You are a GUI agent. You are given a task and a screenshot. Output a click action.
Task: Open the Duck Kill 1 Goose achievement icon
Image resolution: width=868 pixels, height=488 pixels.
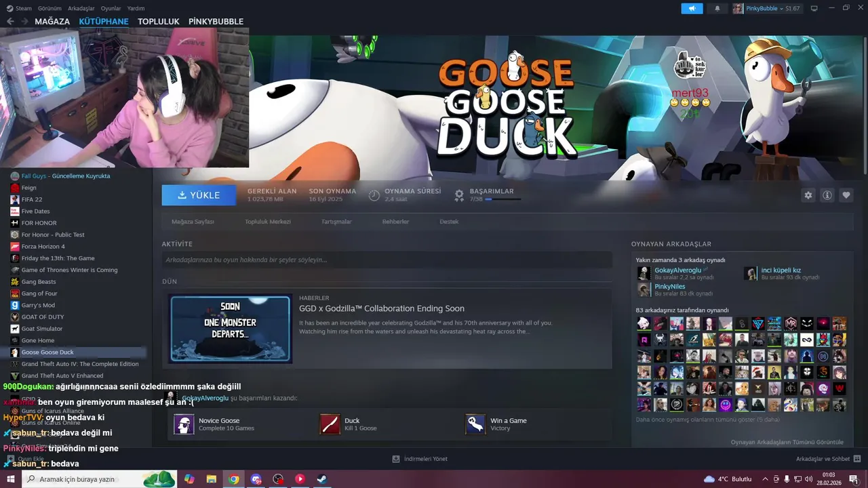pyautogui.click(x=330, y=424)
